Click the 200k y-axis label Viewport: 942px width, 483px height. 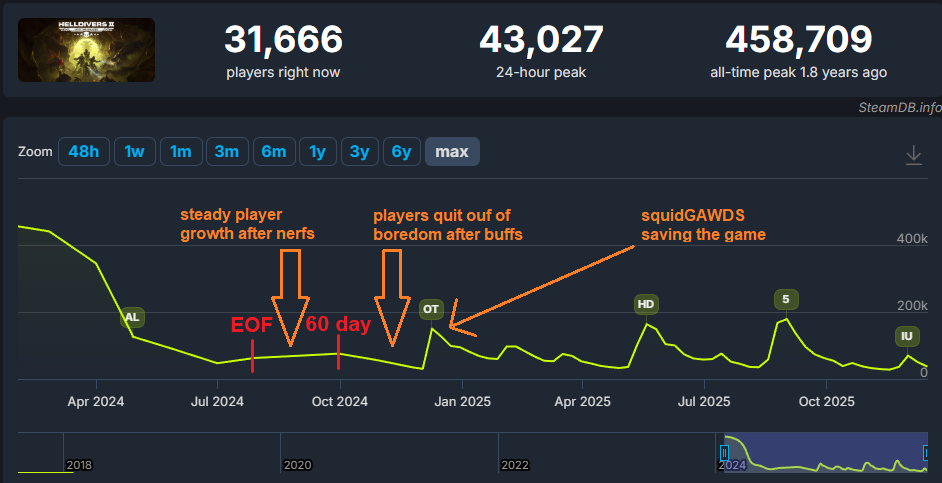[x=912, y=306]
